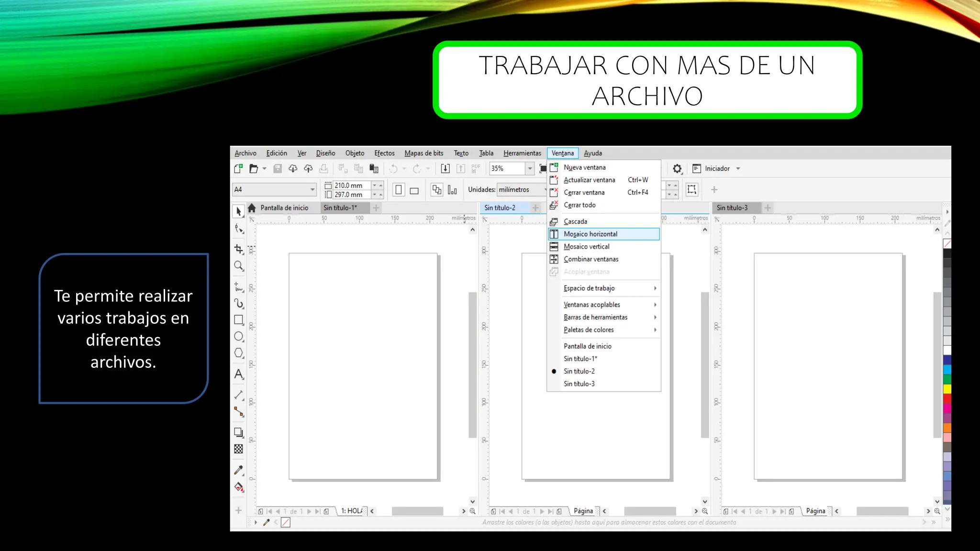Select the Shape tool in the toolbox
Image resolution: width=980 pixels, height=551 pixels.
(239, 229)
